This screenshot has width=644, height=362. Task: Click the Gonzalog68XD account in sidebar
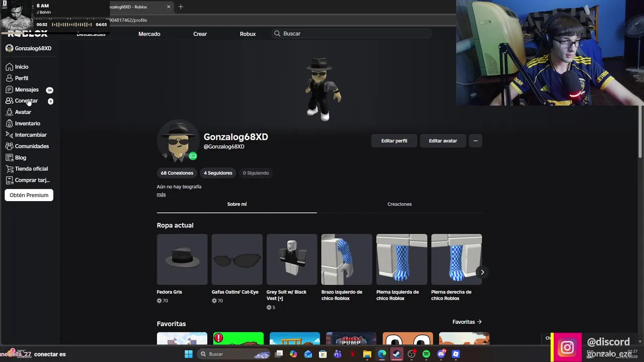[28, 48]
